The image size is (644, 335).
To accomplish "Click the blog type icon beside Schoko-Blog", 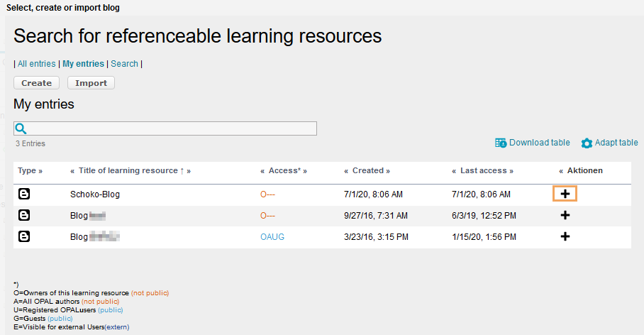I will [24, 194].
